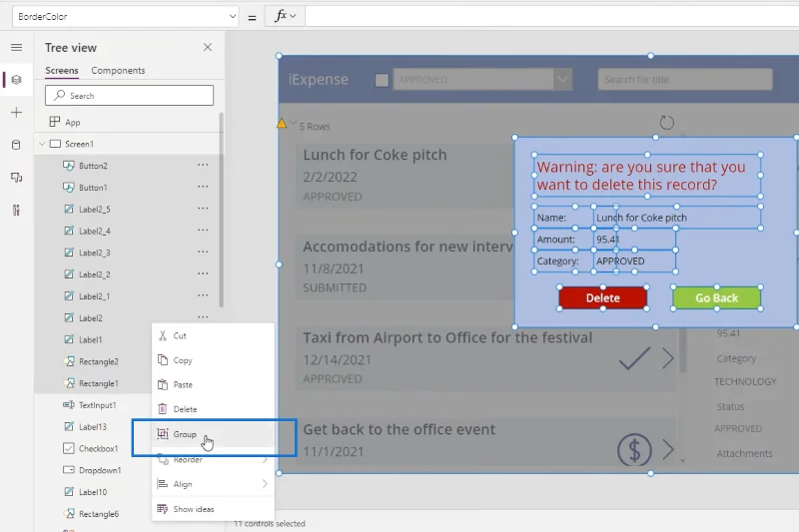Open the Advanced tools icon in rail
799x532 pixels.
[x=16, y=211]
